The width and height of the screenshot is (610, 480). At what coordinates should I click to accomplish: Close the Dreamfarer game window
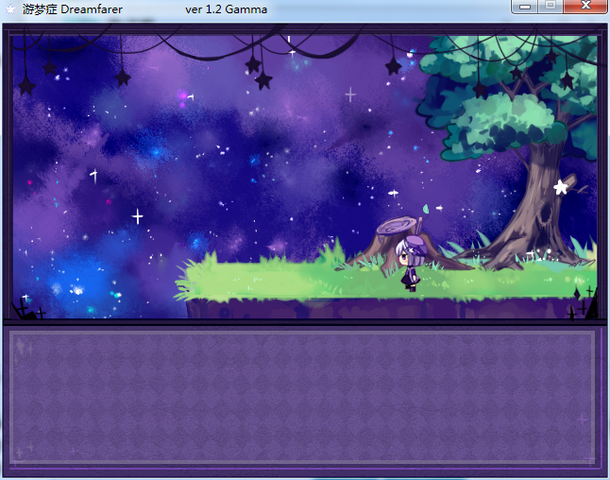(585, 6)
